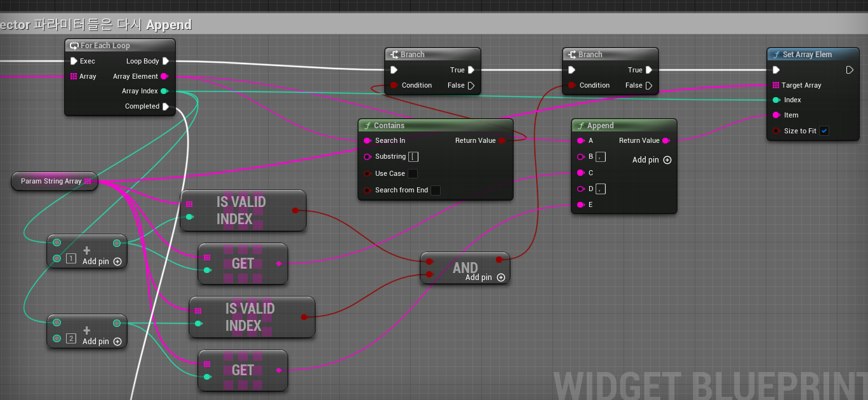Enable the Use Case checkbox
868x400 pixels.
(x=413, y=173)
